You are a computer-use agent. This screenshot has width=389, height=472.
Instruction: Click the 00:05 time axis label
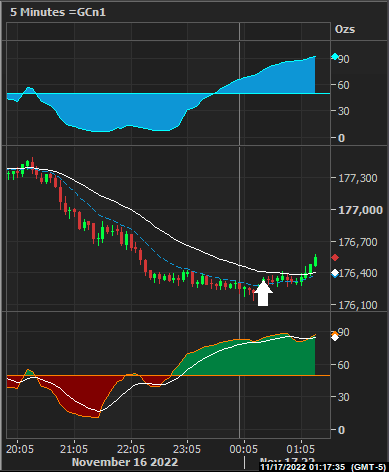(243, 449)
